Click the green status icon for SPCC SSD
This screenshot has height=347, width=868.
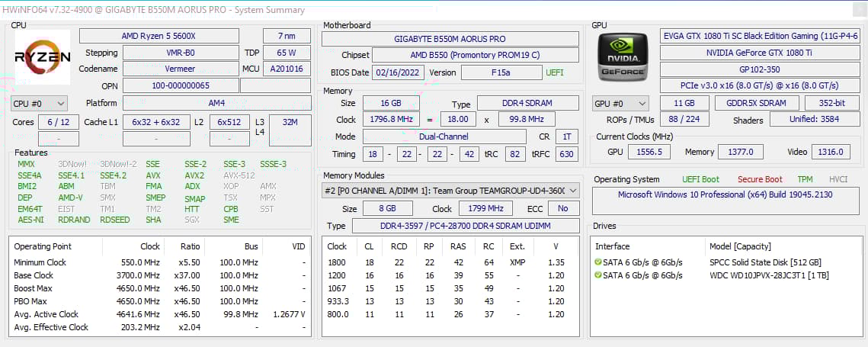click(x=598, y=263)
